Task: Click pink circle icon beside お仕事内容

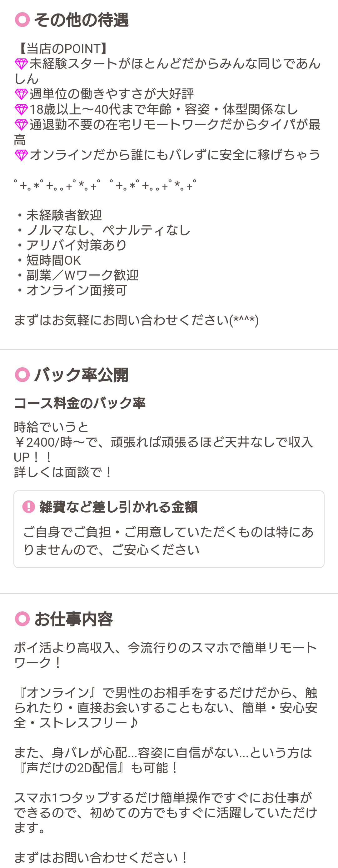Action: [22, 619]
